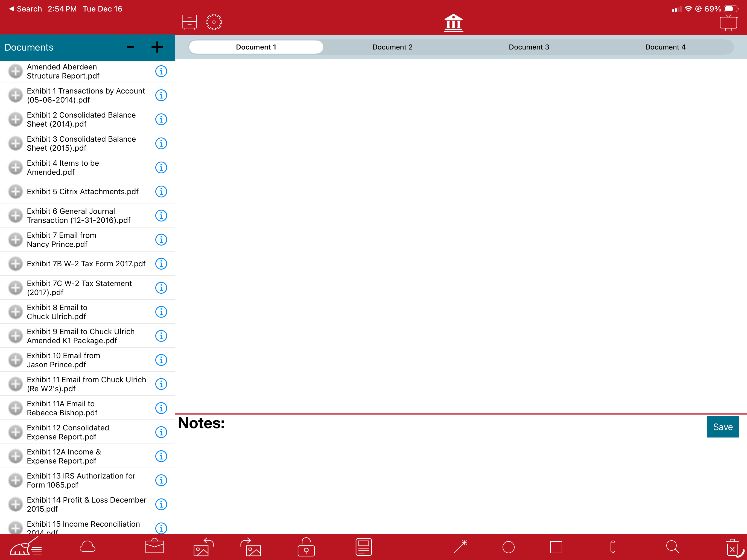This screenshot has width=747, height=560.
Task: Add Exhibit 1 Transactions by Account via plus circle
Action: 16,95
